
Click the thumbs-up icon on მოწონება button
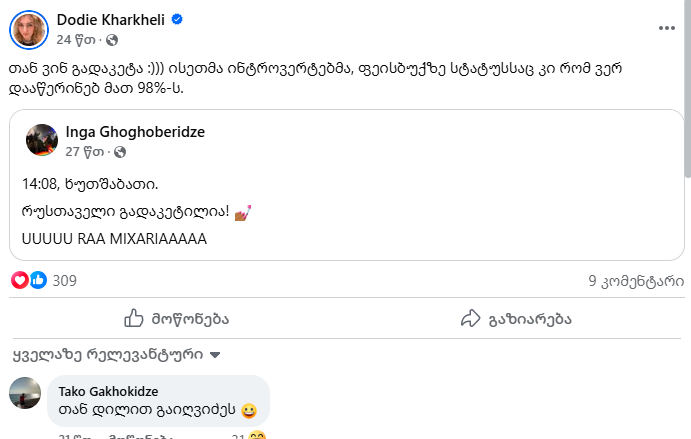[x=135, y=318]
